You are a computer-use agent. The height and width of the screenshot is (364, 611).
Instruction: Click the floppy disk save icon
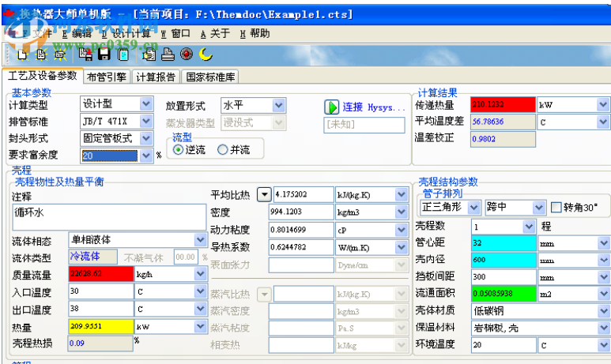[x=104, y=54]
